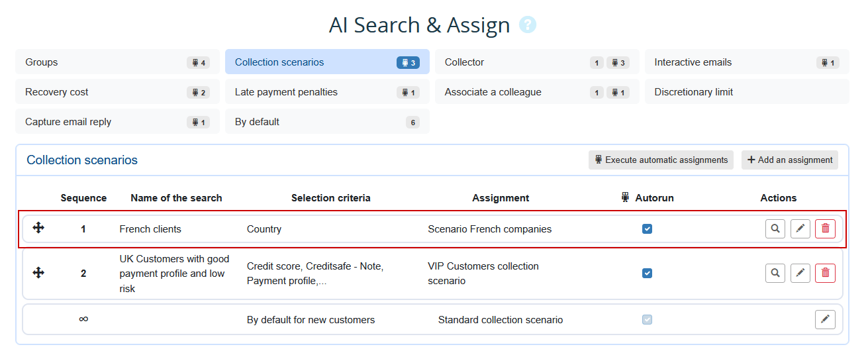Uncheck Autorun for French clients
Viewport: 868px width, 357px height.
coord(647,229)
